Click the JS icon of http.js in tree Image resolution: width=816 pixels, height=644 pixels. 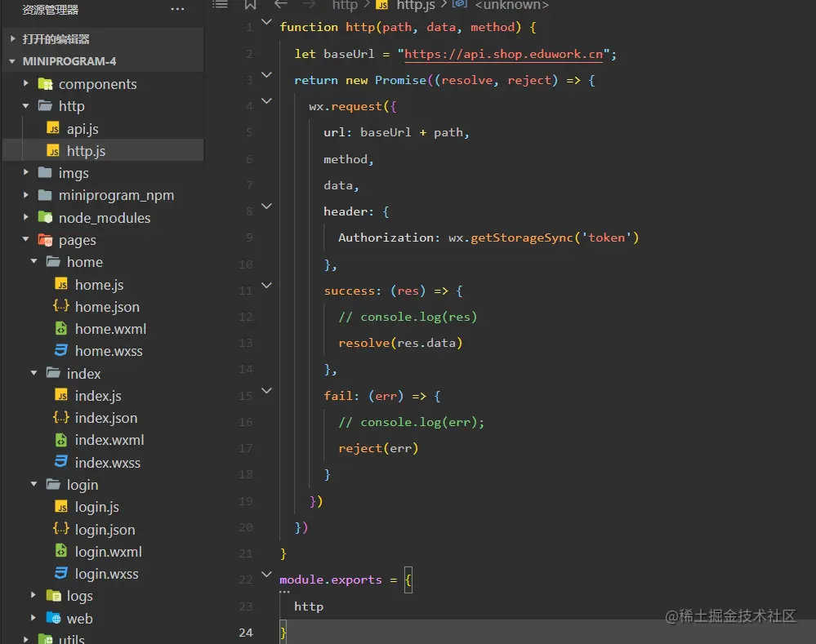coord(53,151)
